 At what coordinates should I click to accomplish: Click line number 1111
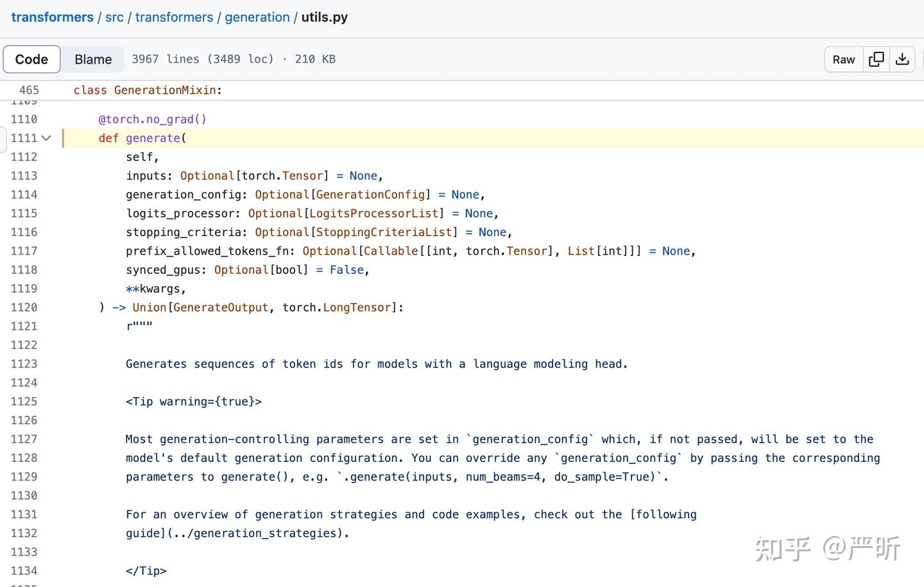click(24, 138)
